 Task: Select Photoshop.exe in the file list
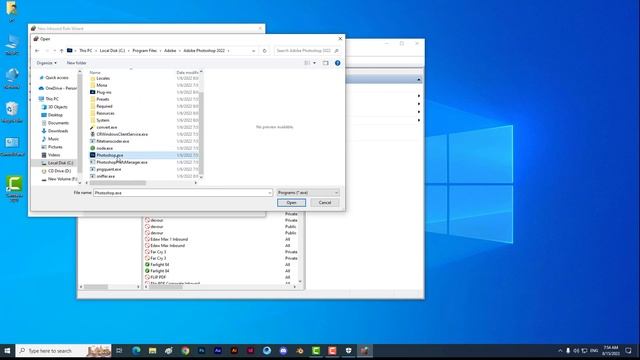click(109, 156)
